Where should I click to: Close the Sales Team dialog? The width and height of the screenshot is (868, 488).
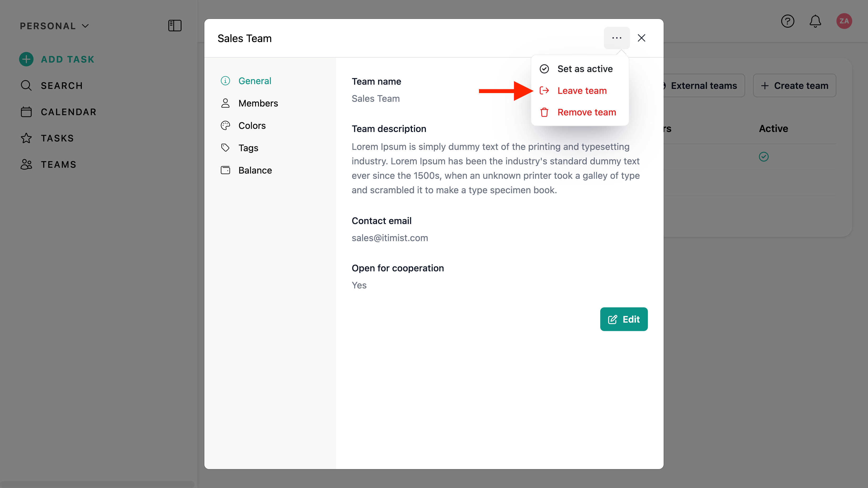(641, 38)
